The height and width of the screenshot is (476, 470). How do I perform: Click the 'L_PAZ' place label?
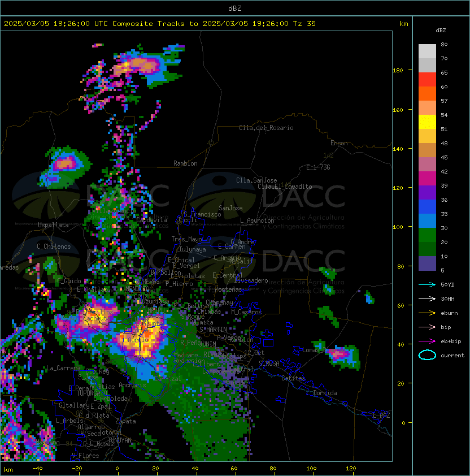point(381,416)
